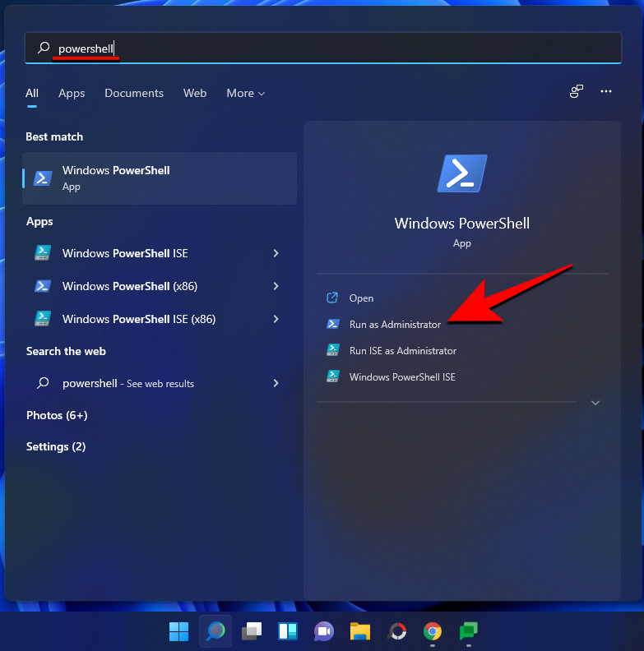Switch to the Documents filter tab

(134, 93)
